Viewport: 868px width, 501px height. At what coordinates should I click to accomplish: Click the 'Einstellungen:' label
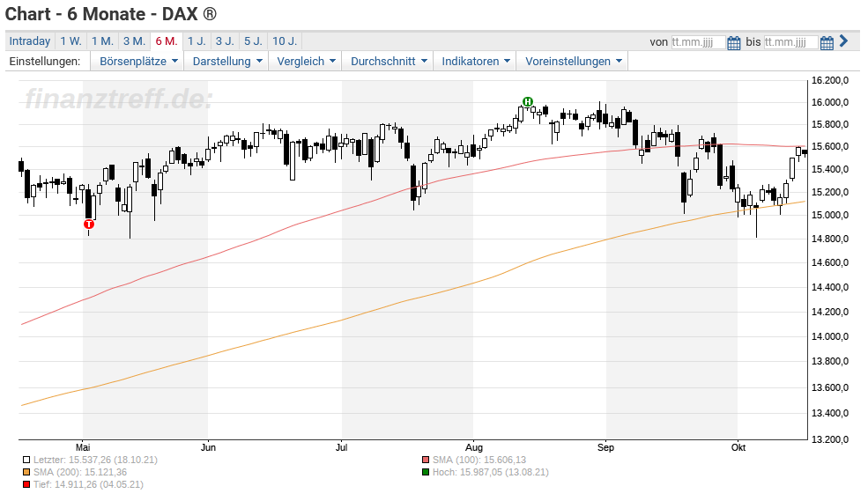tap(45, 62)
